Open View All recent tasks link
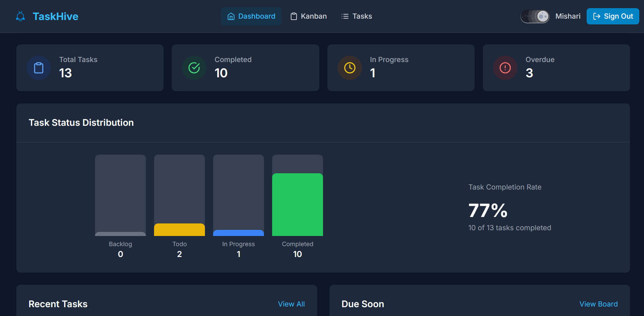 (291, 304)
